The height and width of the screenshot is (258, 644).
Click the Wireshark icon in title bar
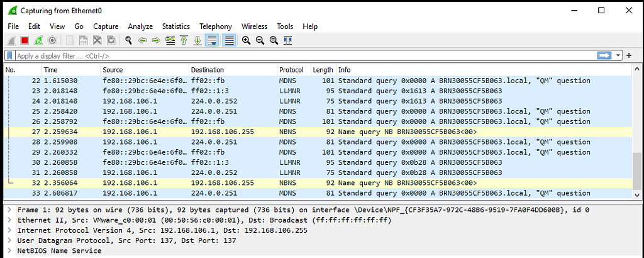pos(13,10)
